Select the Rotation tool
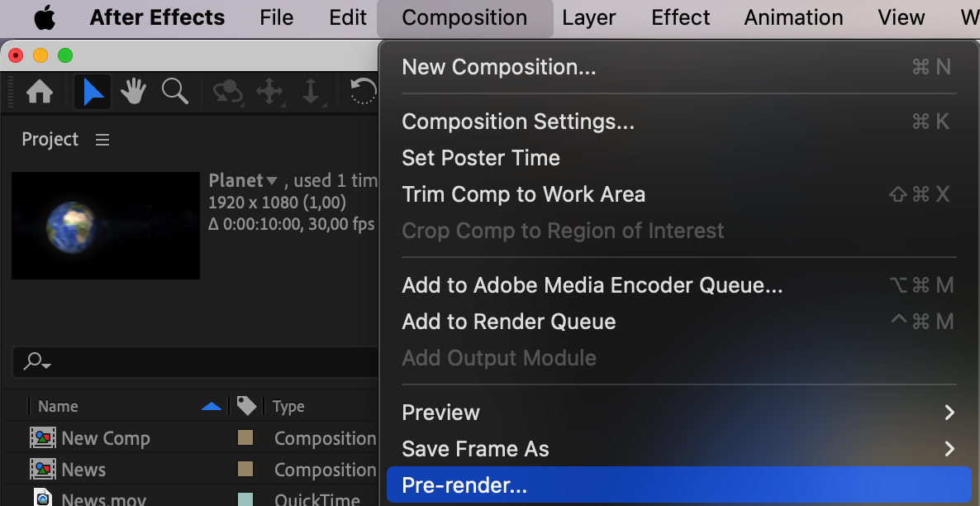 (x=363, y=92)
